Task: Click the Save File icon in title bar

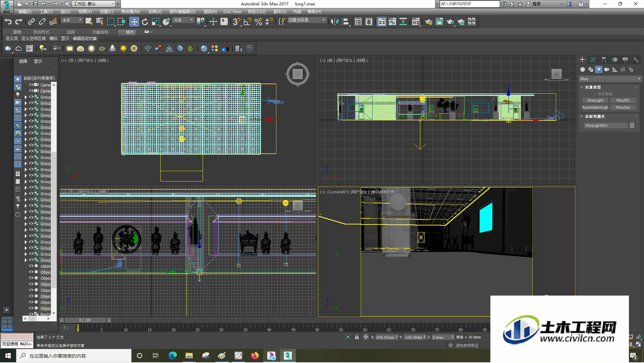Action: (x=36, y=4)
